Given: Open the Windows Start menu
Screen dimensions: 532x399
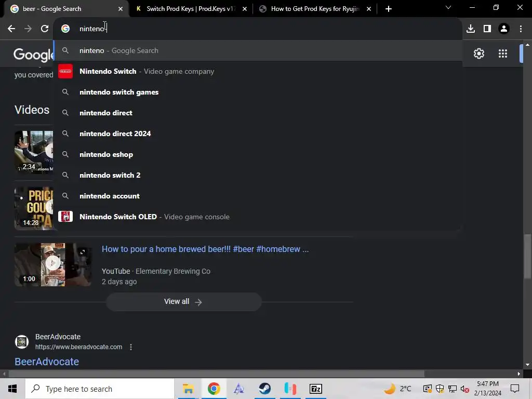Looking at the screenshot, I should pyautogui.click(x=12, y=389).
